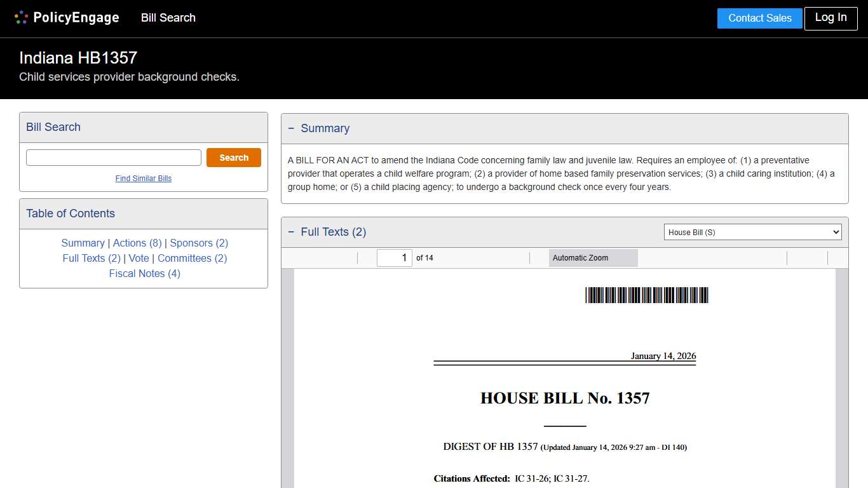Open the House Bill (S) dropdown
The image size is (868, 488).
click(752, 232)
